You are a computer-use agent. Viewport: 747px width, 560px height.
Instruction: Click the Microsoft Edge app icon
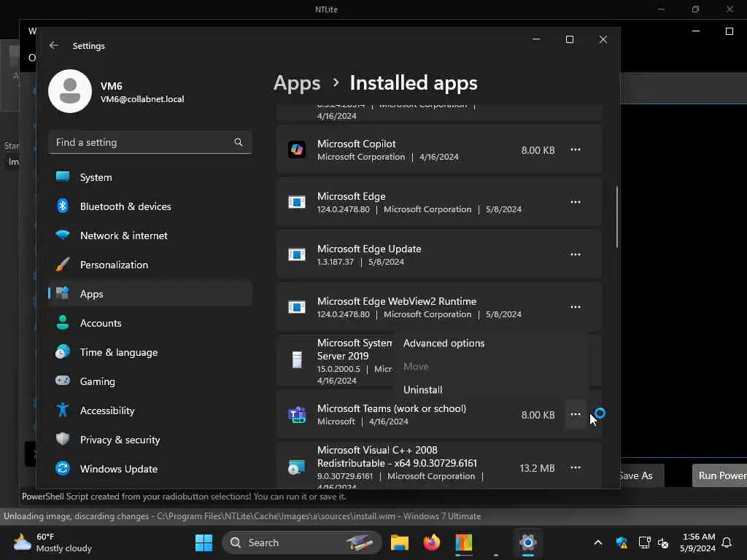click(297, 202)
